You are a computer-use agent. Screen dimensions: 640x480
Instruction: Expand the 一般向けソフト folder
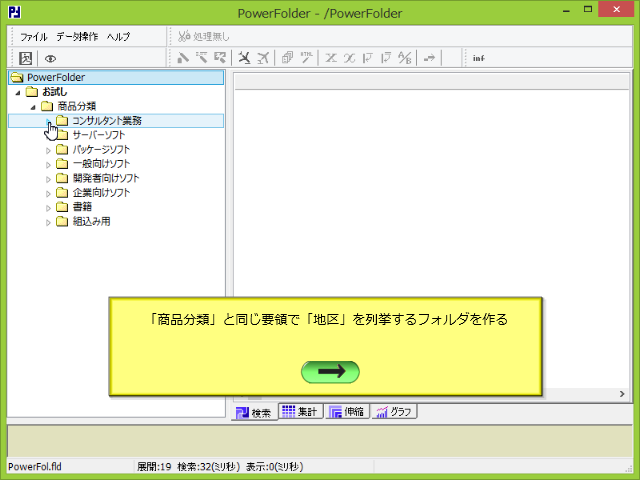coord(48,165)
